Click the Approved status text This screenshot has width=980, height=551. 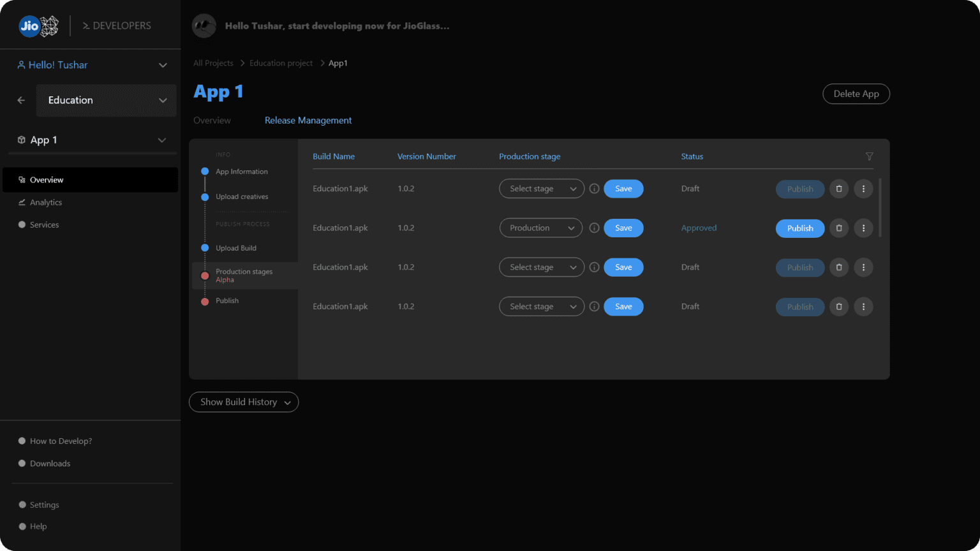coord(699,228)
